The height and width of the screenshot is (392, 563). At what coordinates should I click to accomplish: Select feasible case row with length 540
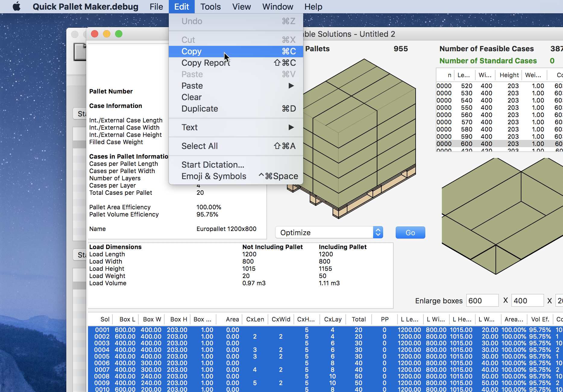click(x=499, y=100)
